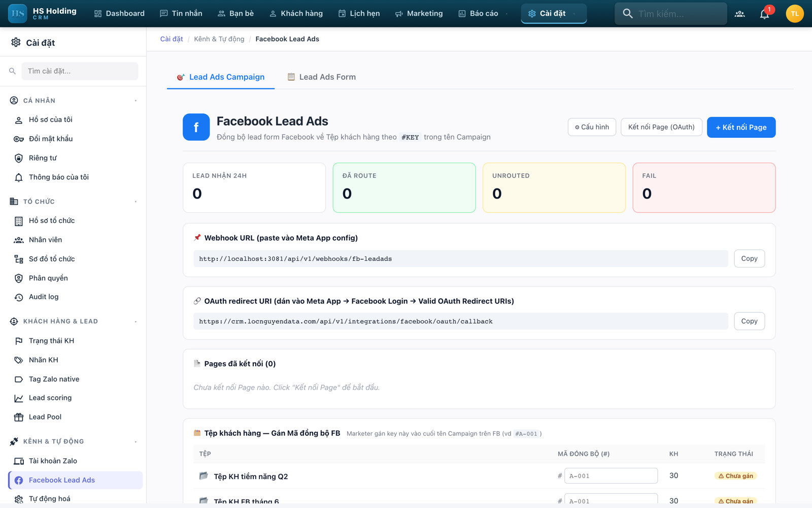Copy the OAuth redirect URI
Image resolution: width=812 pixels, height=508 pixels.
point(749,321)
